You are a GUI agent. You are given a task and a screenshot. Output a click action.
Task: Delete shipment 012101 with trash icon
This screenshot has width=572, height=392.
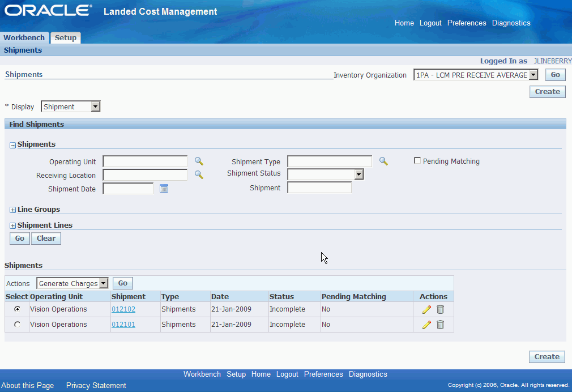coord(440,325)
